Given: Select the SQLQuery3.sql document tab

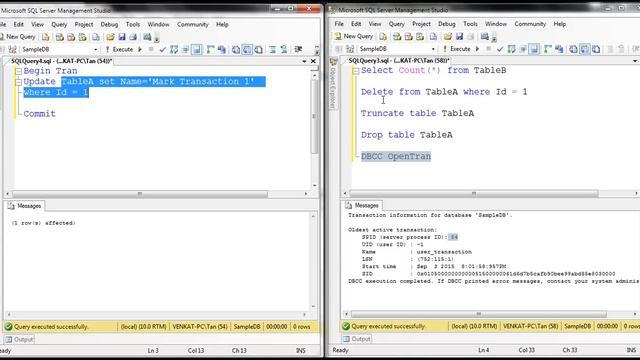Looking at the screenshot, I should pos(398,61).
